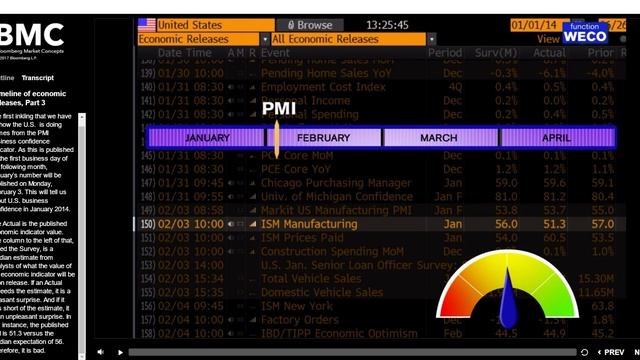Click the sentiment gauge needle graphic
Screen dimensions: 640x360
pyautogui.click(x=508, y=298)
